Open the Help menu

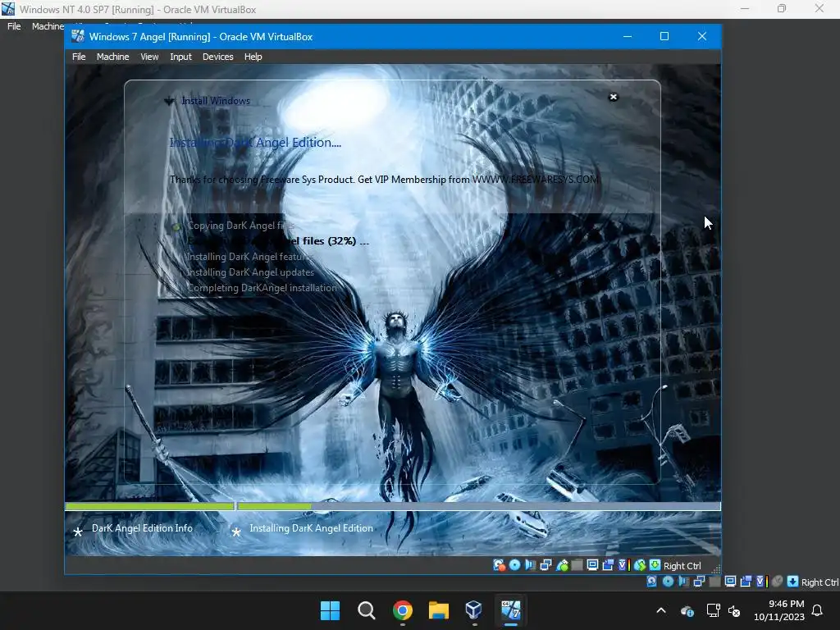(x=253, y=57)
